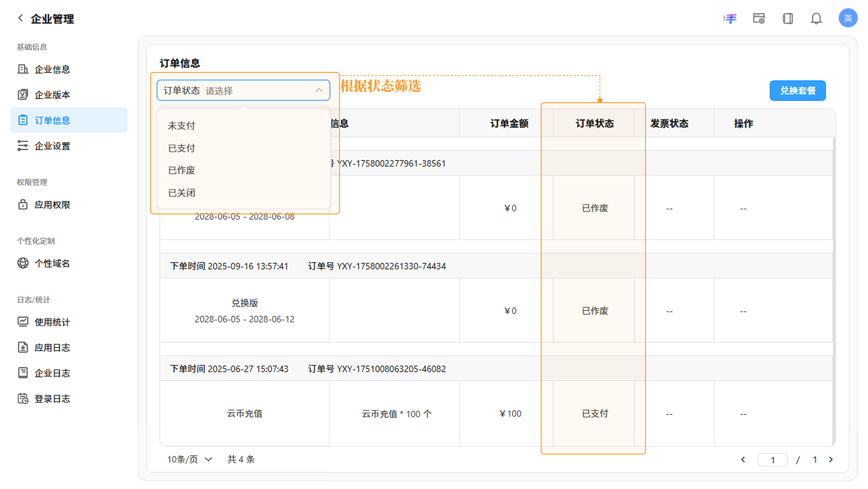The height and width of the screenshot is (489, 868).
Task: Open the 应用日志 download-document icon
Action: 23,347
